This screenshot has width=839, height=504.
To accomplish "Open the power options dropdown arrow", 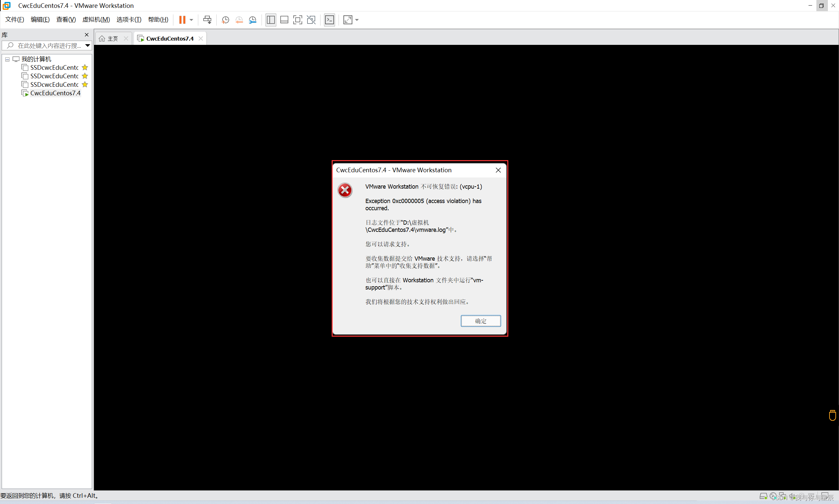I will point(191,20).
